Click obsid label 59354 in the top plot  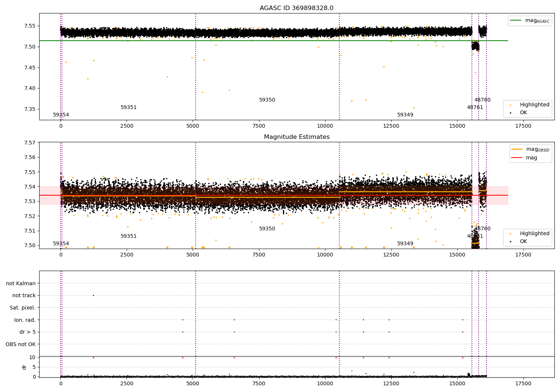coord(61,115)
